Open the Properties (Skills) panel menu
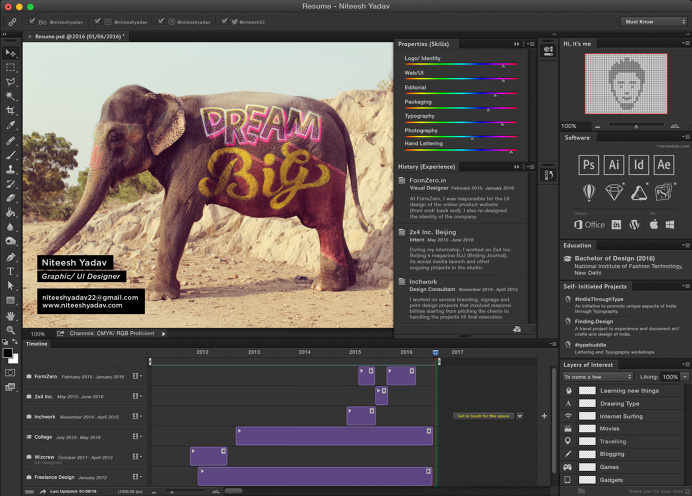This screenshot has height=496, width=692. click(x=529, y=44)
